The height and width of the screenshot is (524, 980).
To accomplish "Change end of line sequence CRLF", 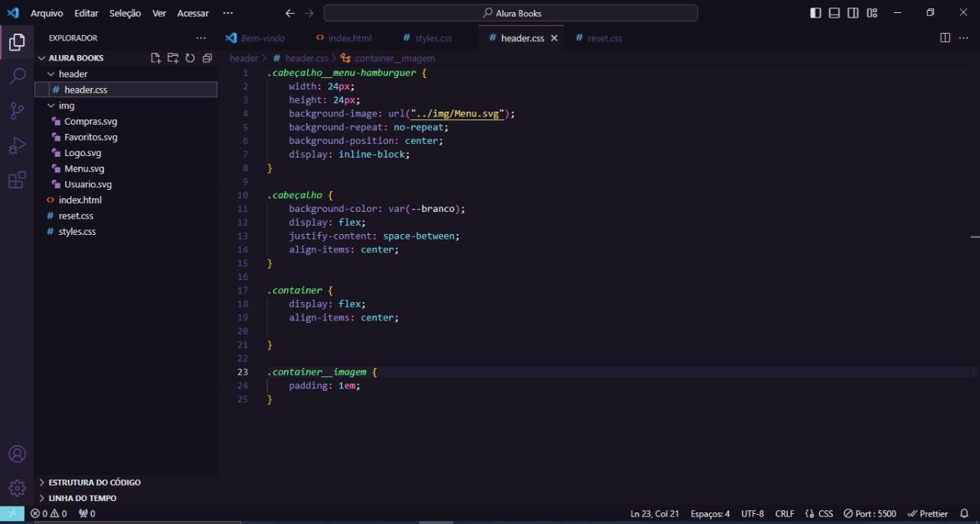I will (x=785, y=514).
